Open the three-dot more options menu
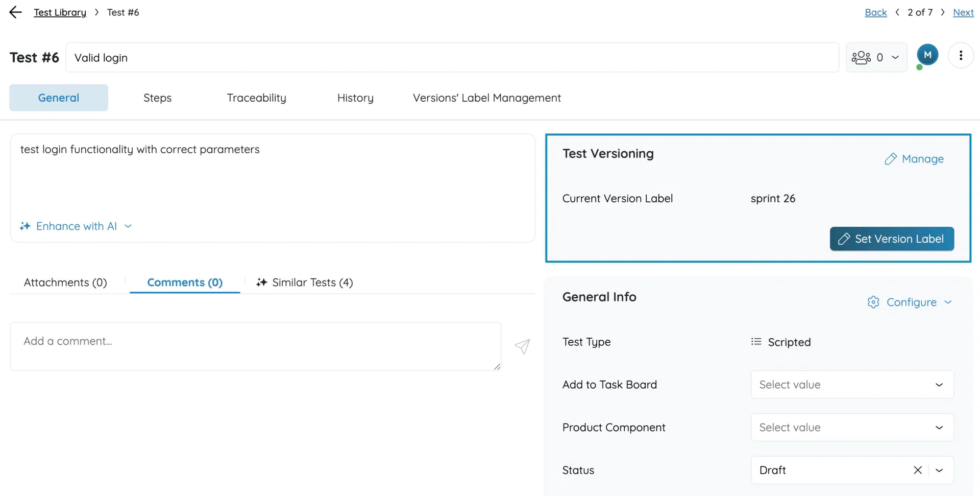The width and height of the screenshot is (980, 496). coord(961,56)
